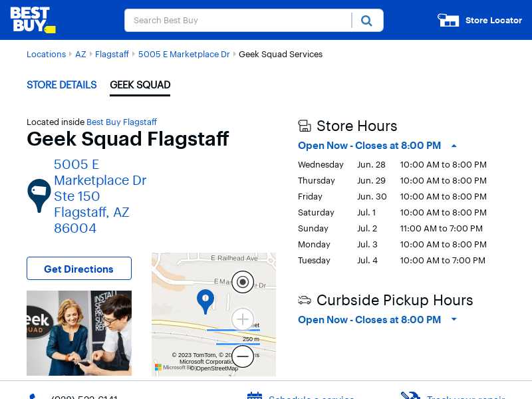Click the Best Buy logo

(x=33, y=20)
